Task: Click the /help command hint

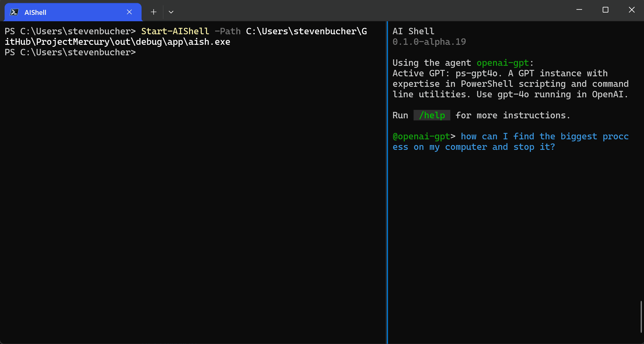Action: pos(432,115)
